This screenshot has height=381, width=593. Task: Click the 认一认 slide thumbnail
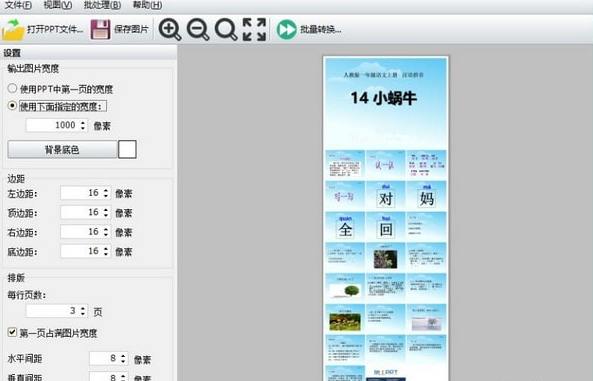(386, 165)
